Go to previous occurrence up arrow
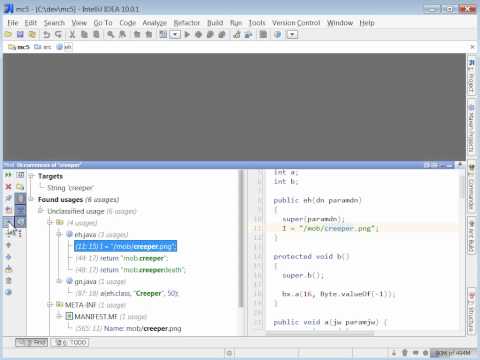 click(x=9, y=245)
